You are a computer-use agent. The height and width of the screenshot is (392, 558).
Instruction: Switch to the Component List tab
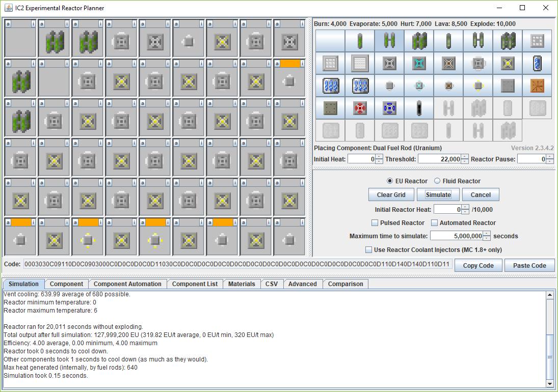(x=195, y=284)
